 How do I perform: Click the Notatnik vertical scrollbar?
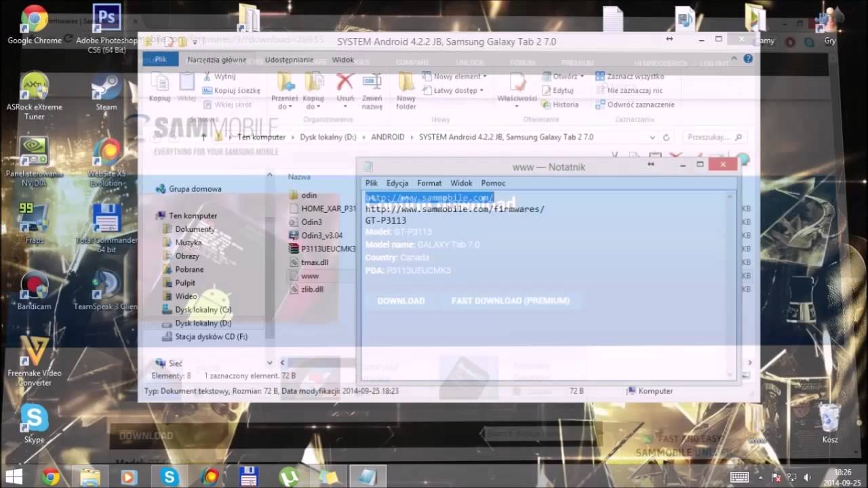[730, 284]
